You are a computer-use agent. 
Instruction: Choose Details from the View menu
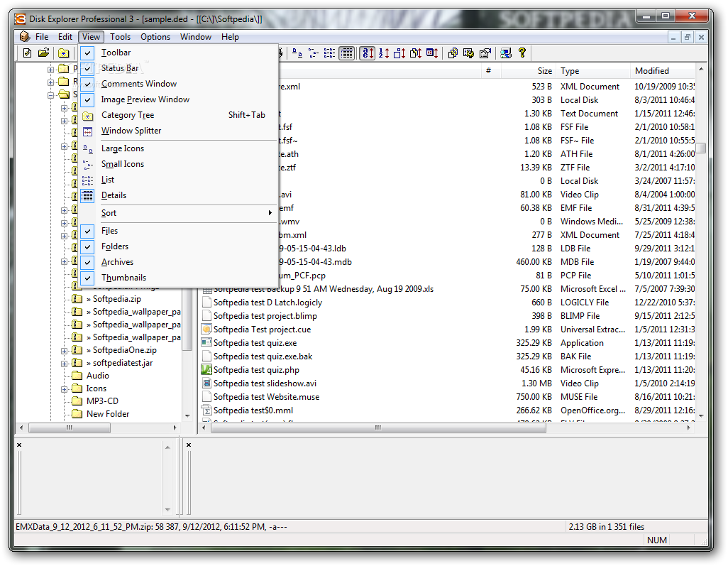click(x=179, y=195)
